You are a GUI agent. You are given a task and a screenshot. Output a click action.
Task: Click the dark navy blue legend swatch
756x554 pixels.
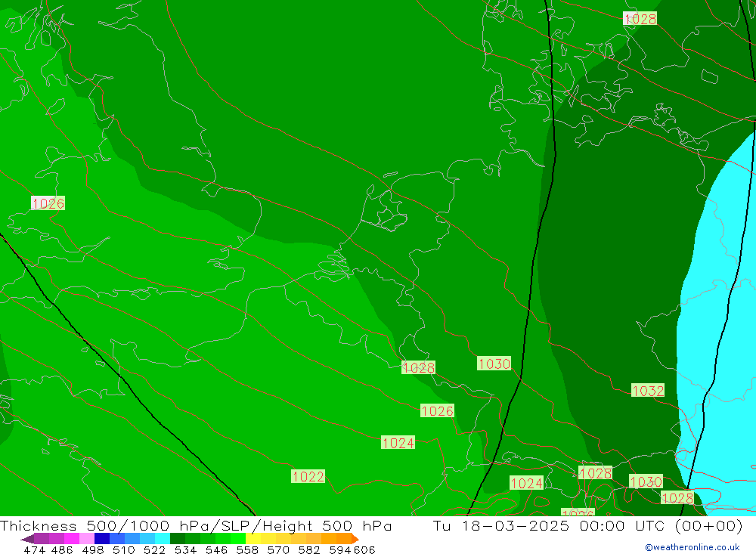point(102,539)
